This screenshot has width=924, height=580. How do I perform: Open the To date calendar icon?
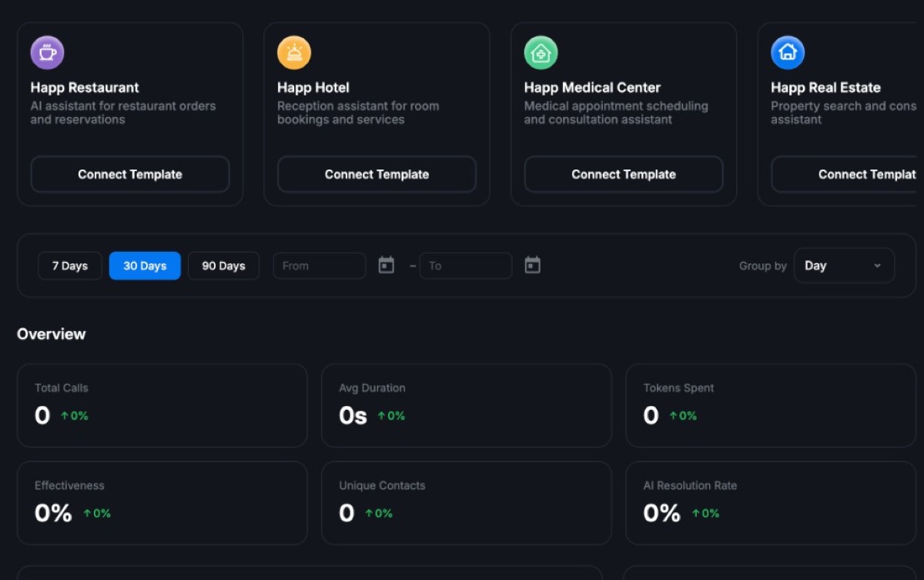pos(532,266)
